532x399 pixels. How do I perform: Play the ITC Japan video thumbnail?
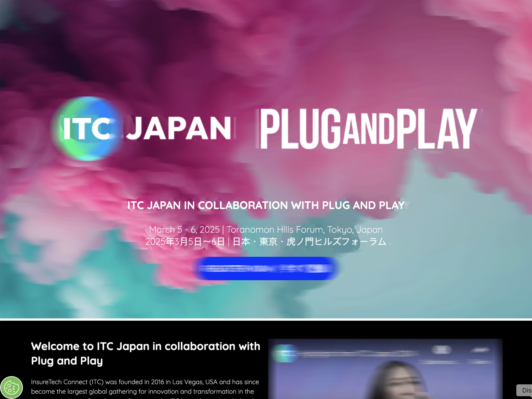pyautogui.click(x=385, y=369)
